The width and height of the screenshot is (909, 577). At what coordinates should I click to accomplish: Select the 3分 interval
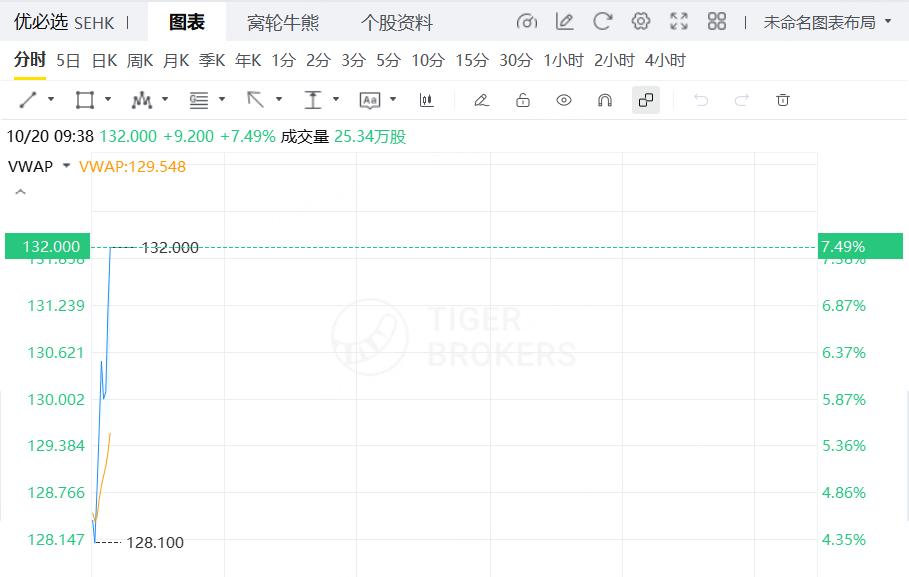(354, 60)
